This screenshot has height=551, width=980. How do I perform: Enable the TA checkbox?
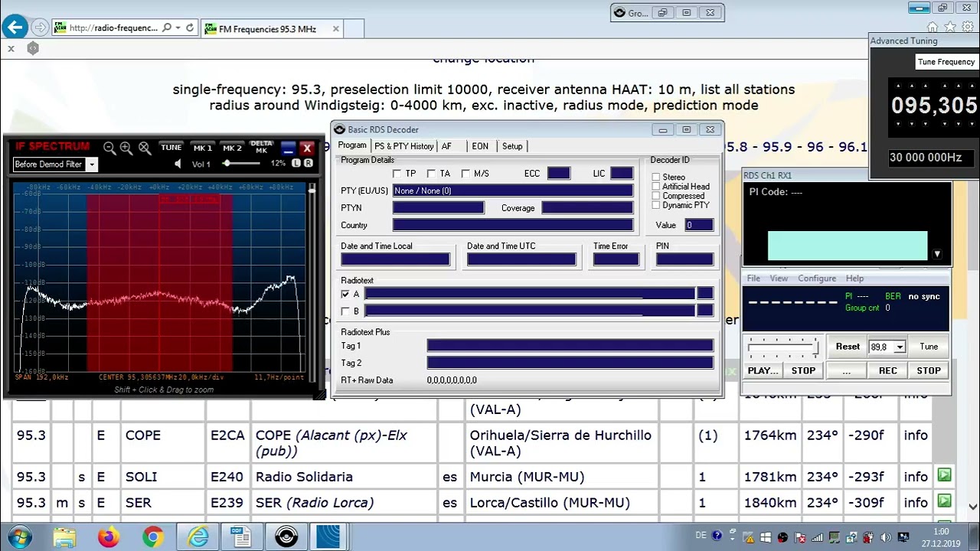point(431,174)
